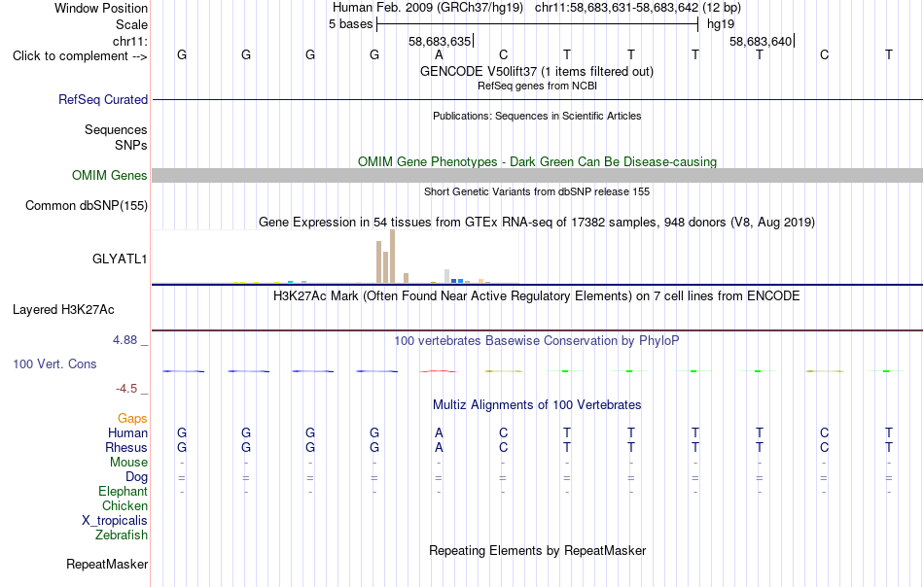Click the SNPs publications label
The width and height of the screenshot is (924, 587).
[131, 145]
